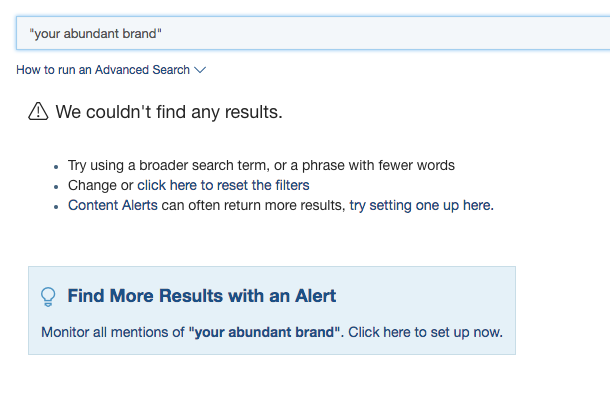Click "can often return more results" text
Image resolution: width=610 pixels, height=404 pixels.
click(251, 205)
